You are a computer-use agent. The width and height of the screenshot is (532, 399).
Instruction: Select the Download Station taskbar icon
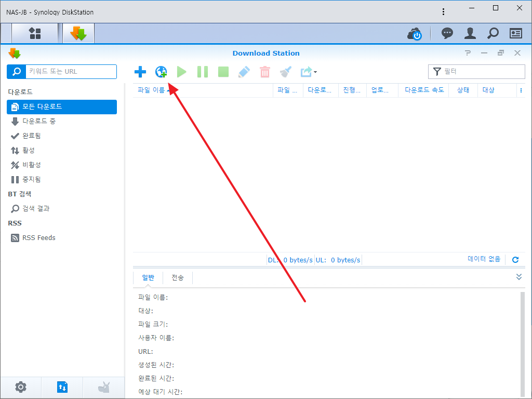pyautogui.click(x=78, y=33)
